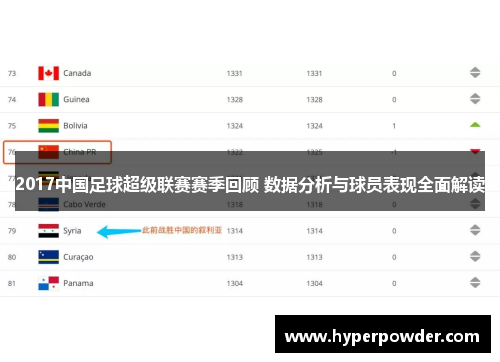Select rank number 79
500x362 pixels.
point(12,231)
